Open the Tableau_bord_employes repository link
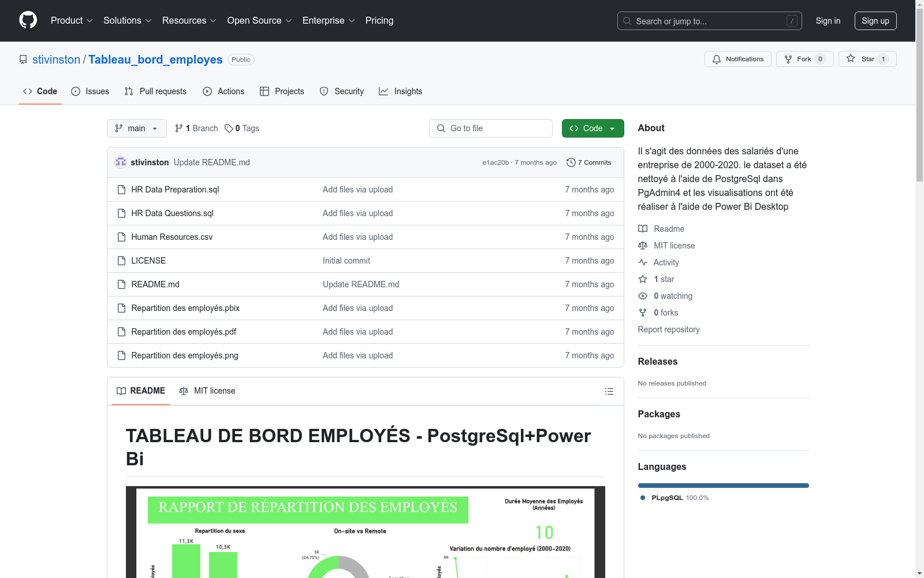 click(x=155, y=60)
